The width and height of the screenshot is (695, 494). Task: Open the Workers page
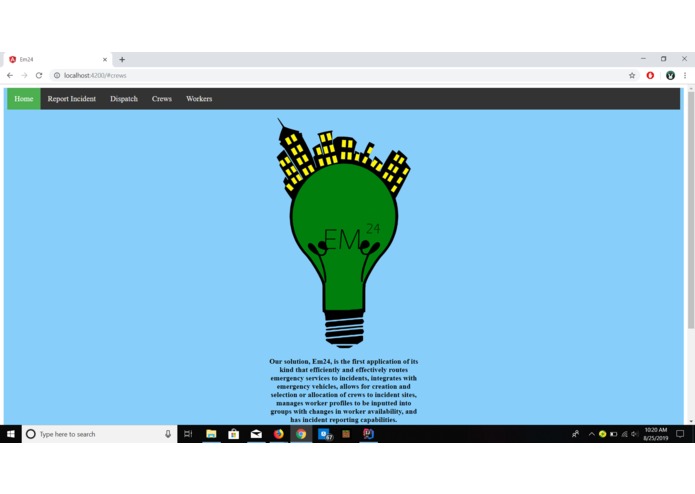[x=199, y=99]
